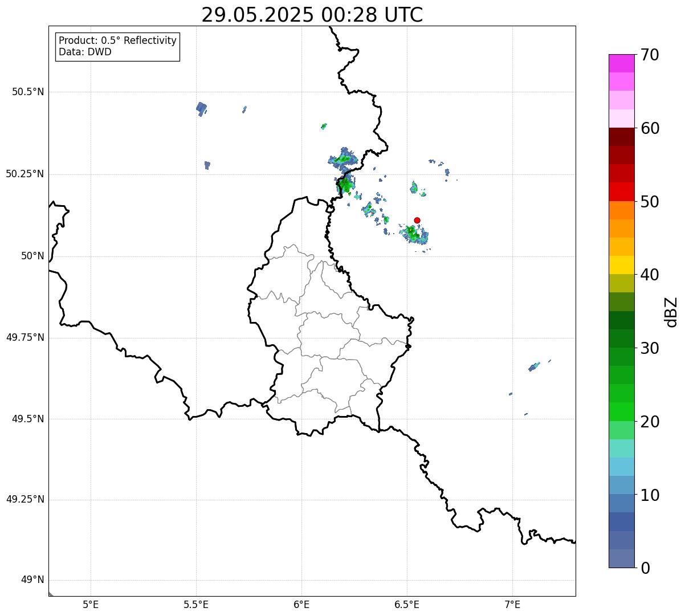685x616 pixels.
Task: Click the 30 tick label on colorbar
Action: pos(650,348)
